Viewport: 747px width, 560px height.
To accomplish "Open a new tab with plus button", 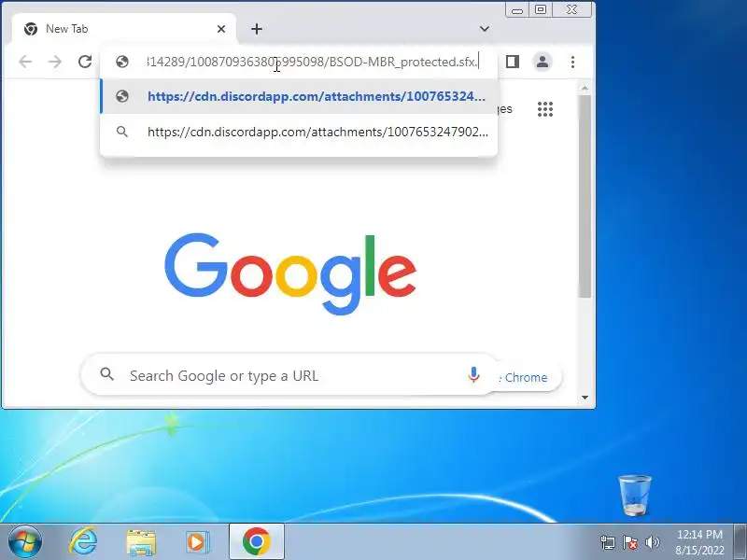I will [x=257, y=29].
